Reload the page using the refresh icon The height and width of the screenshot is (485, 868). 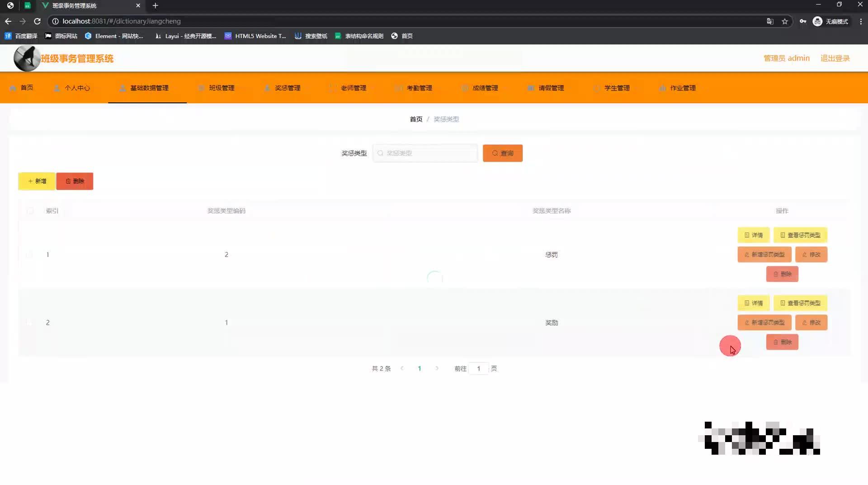[38, 21]
